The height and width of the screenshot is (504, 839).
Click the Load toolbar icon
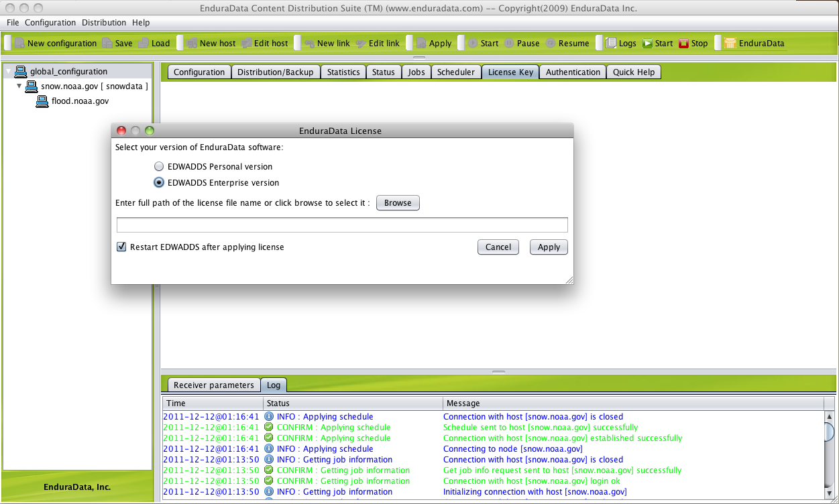coord(144,43)
